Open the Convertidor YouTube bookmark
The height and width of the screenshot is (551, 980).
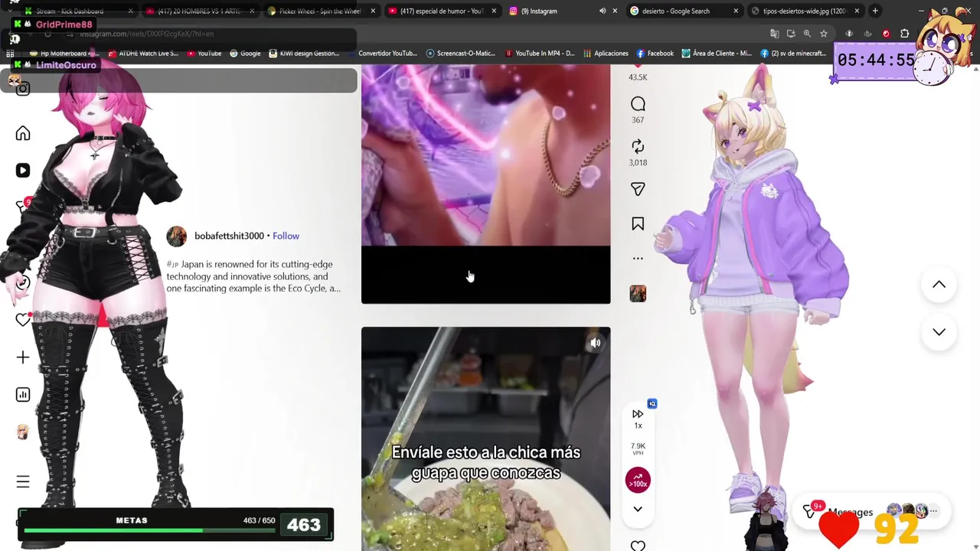click(x=382, y=54)
